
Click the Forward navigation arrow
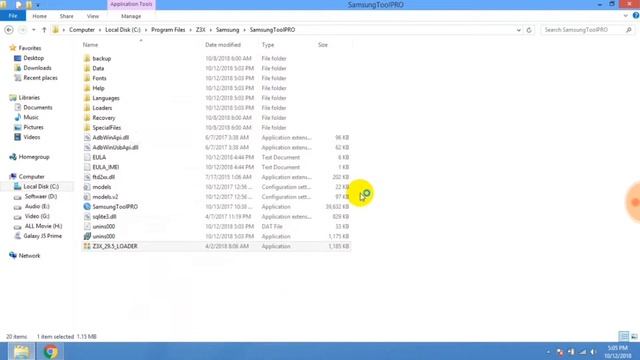[22, 30]
